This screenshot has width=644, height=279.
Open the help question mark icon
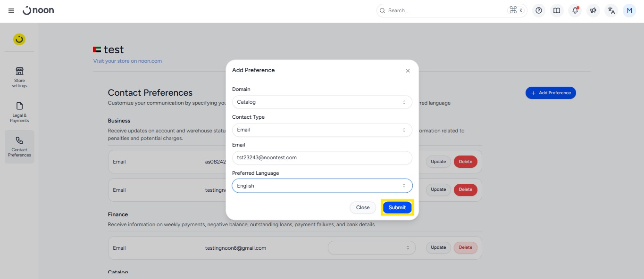coord(539,10)
